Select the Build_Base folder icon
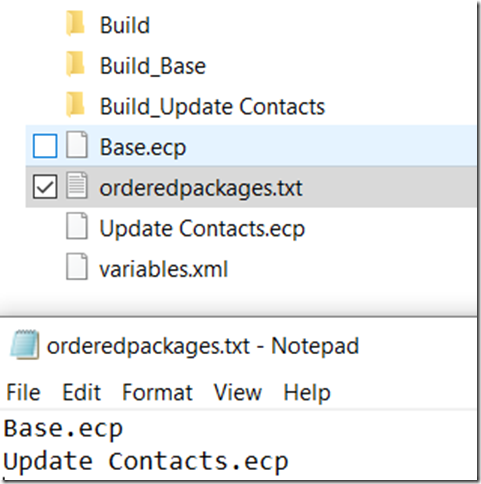Image resolution: width=481 pixels, height=484 pixels. (x=76, y=64)
